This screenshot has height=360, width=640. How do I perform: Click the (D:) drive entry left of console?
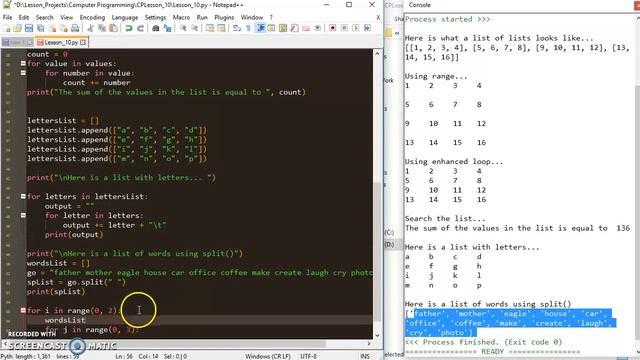click(389, 244)
